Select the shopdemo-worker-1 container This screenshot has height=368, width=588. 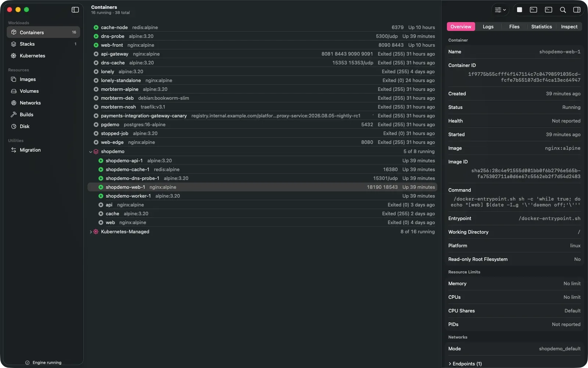262,196
